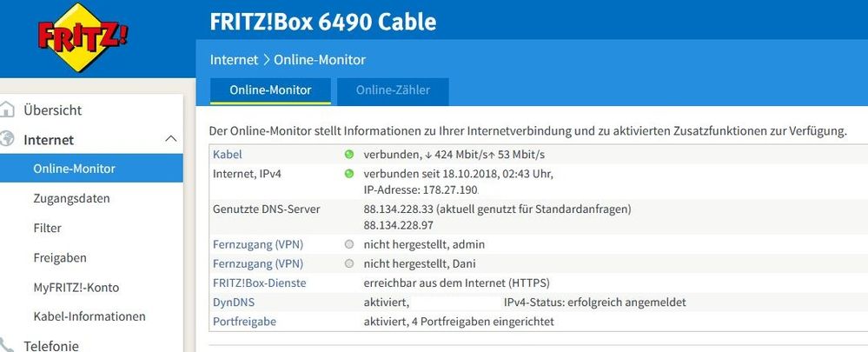Click the Telefonie phone icon
This screenshot has width=868, height=352.
[x=8, y=344]
